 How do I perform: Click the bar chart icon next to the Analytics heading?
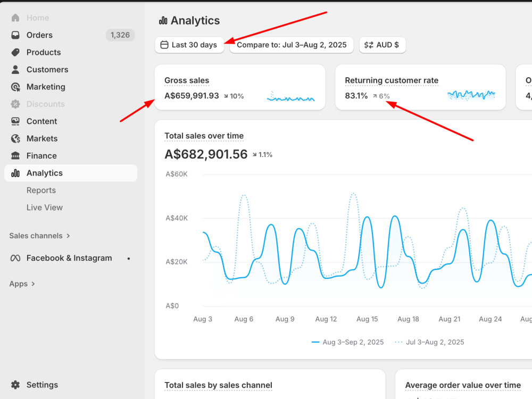(x=163, y=21)
